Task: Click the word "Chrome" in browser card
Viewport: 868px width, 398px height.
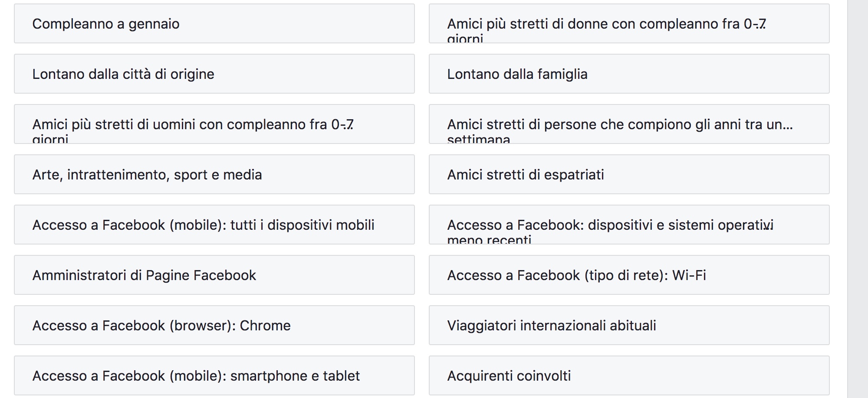Action: pos(265,326)
